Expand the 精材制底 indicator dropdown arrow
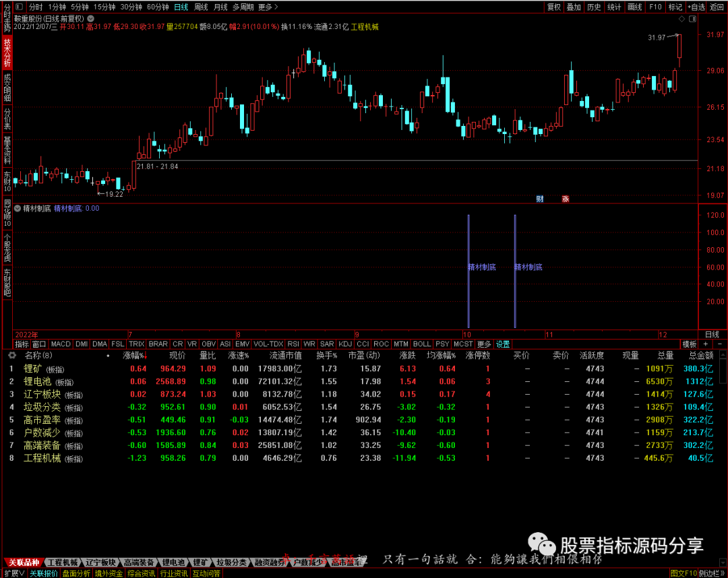This screenshot has width=728, height=578. [x=18, y=209]
